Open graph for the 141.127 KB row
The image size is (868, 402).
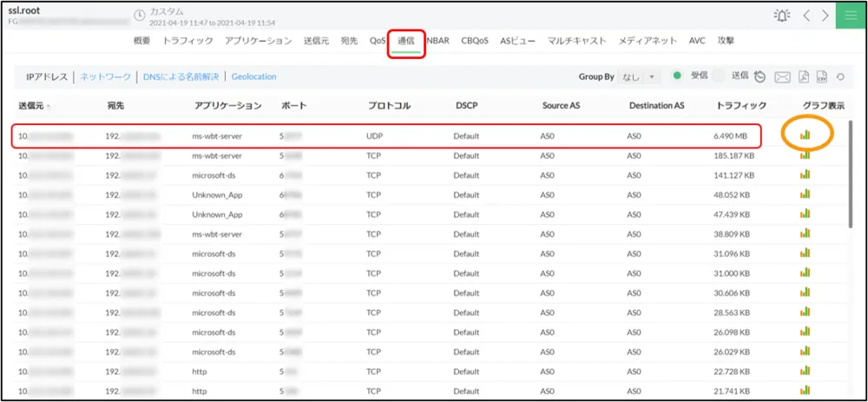(805, 175)
